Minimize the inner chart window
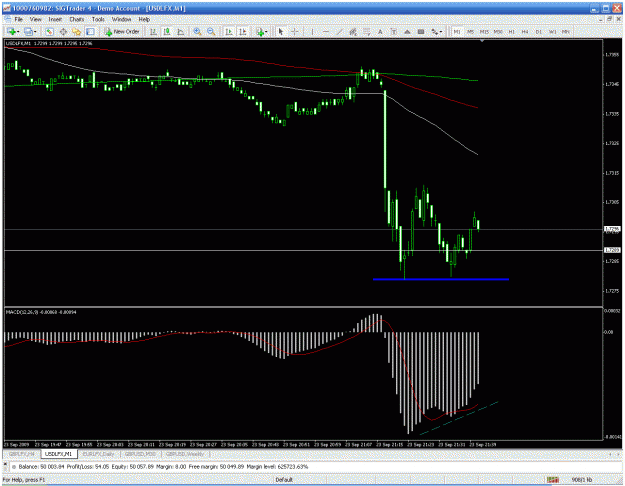The image size is (625, 486). [x=601, y=19]
